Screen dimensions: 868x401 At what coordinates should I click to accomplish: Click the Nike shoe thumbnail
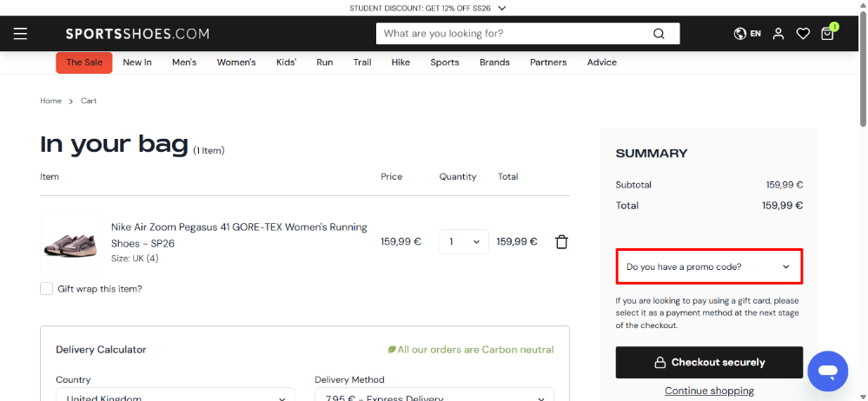[x=70, y=241]
